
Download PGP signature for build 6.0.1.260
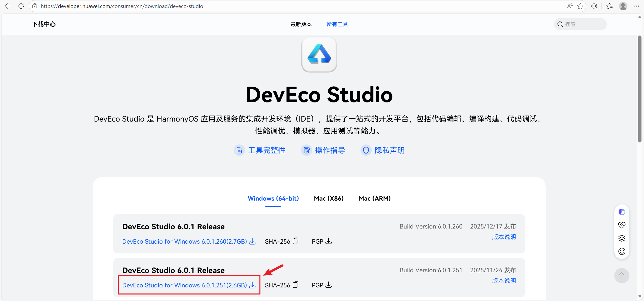tap(329, 241)
